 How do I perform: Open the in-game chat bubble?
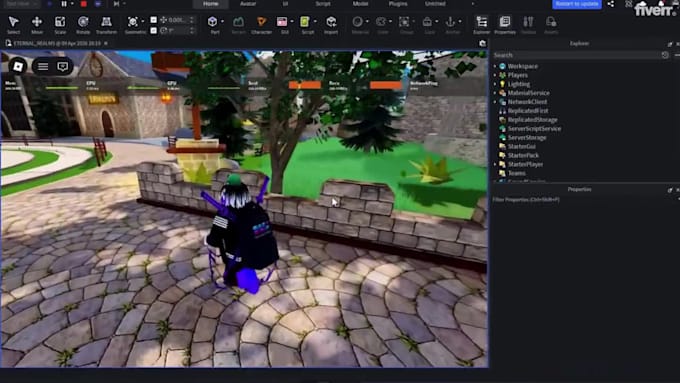tap(62, 66)
